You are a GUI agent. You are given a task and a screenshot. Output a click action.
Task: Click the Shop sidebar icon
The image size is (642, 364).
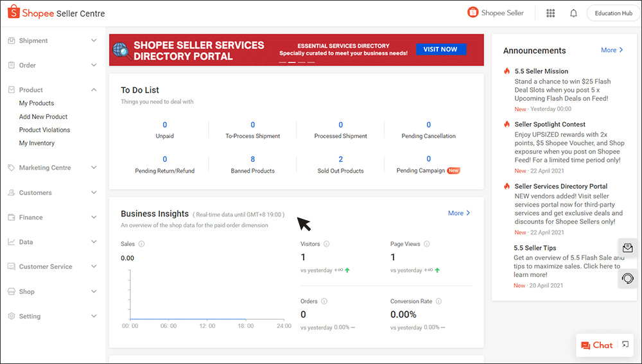[x=12, y=291]
